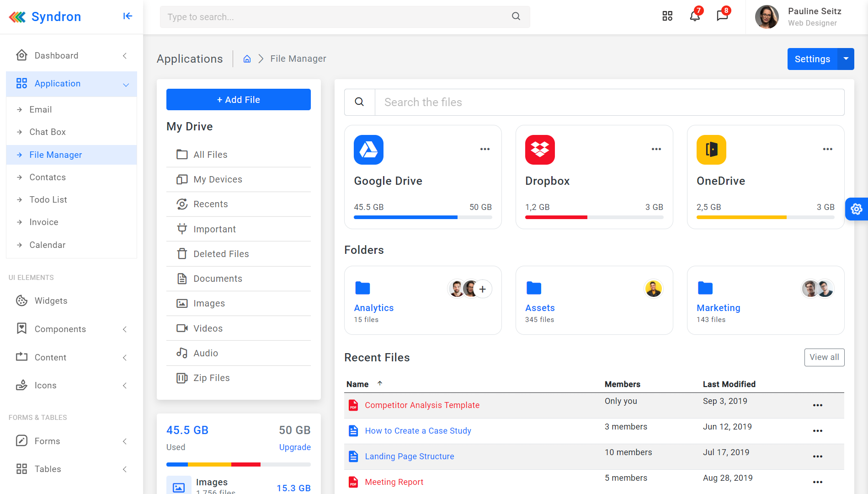Image resolution: width=868 pixels, height=494 pixels.
Task: Open the apps grid icon
Action: (667, 16)
